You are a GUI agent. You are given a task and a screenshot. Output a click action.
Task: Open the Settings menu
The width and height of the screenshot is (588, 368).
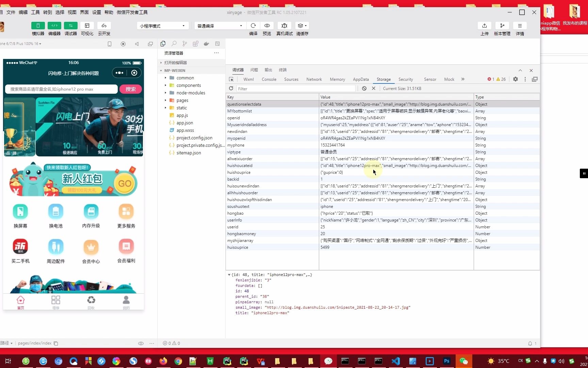(x=97, y=12)
